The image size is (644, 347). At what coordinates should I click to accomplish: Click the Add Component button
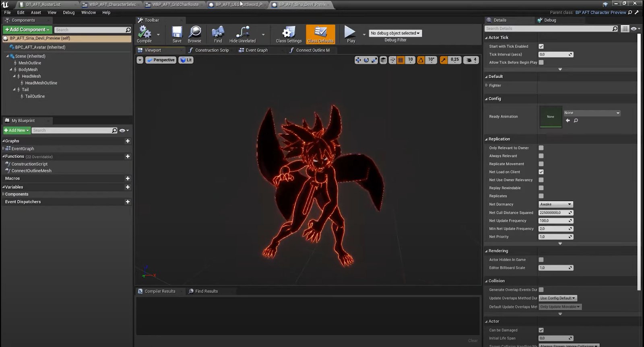point(27,30)
